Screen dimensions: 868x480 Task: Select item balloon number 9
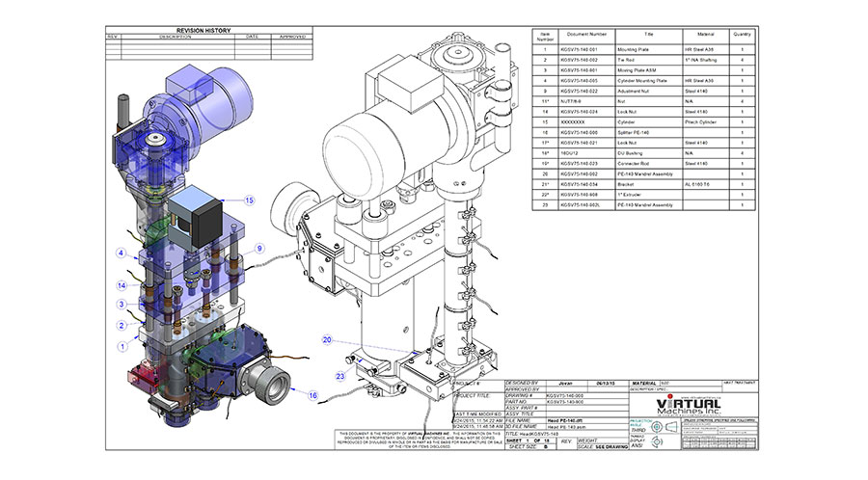[x=259, y=248]
